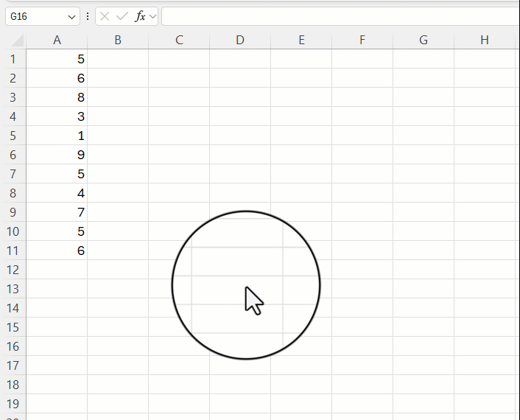Image resolution: width=520 pixels, height=420 pixels.
Task: Select column E header
Action: pos(301,40)
